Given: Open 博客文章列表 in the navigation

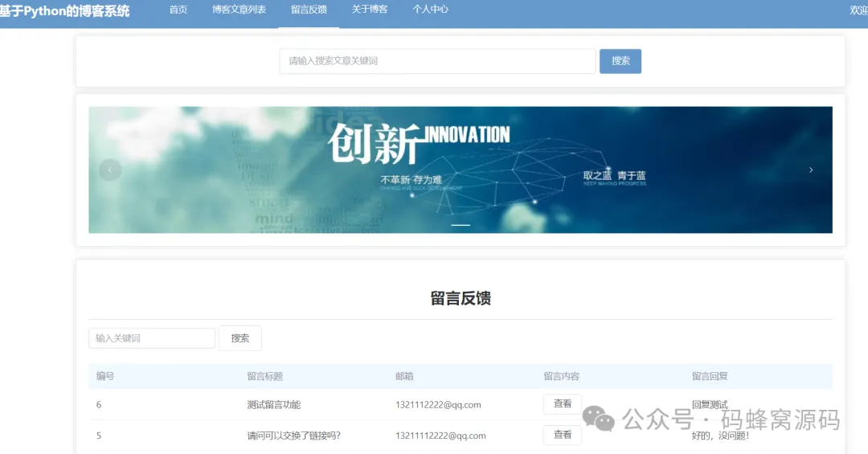Looking at the screenshot, I should click(x=240, y=10).
